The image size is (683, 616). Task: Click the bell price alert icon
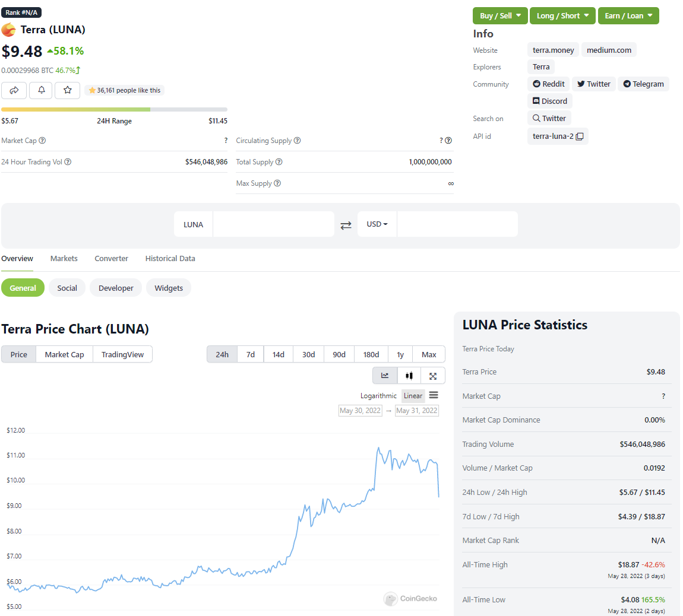tap(42, 90)
